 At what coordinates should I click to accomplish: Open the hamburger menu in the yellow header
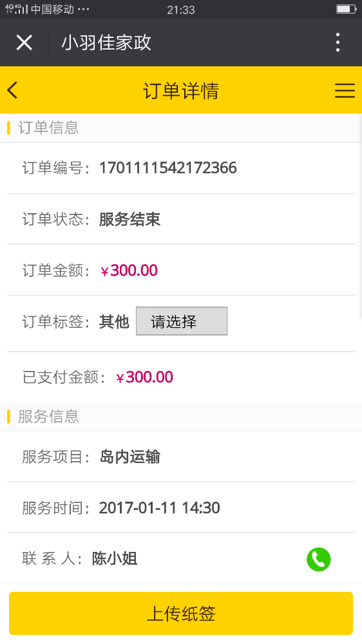pos(345,90)
